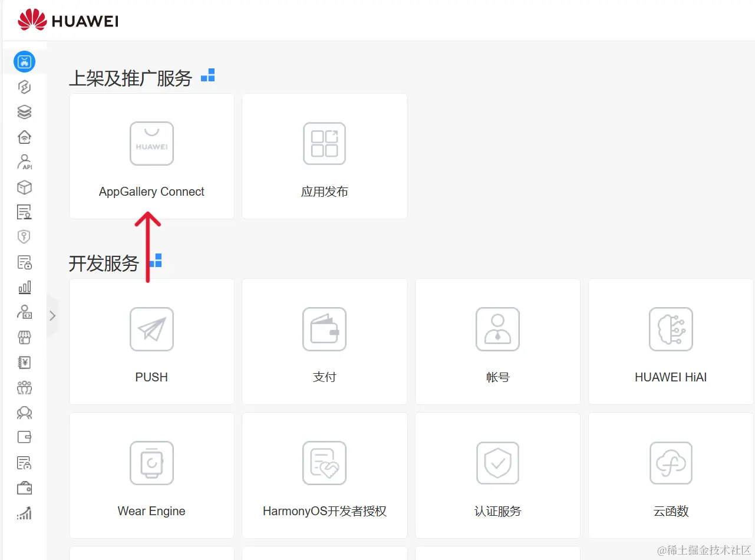Open the overlapping users group sidebar icon

pos(24,413)
